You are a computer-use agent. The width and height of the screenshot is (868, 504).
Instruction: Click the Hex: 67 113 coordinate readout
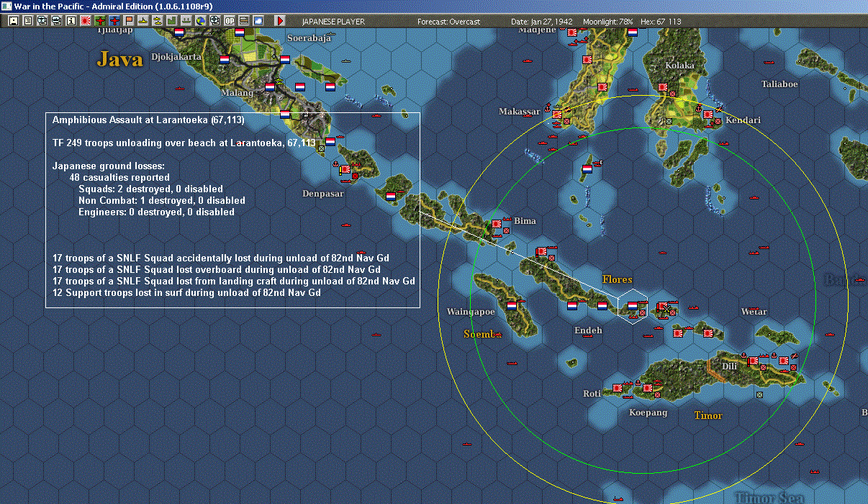pyautogui.click(x=661, y=22)
